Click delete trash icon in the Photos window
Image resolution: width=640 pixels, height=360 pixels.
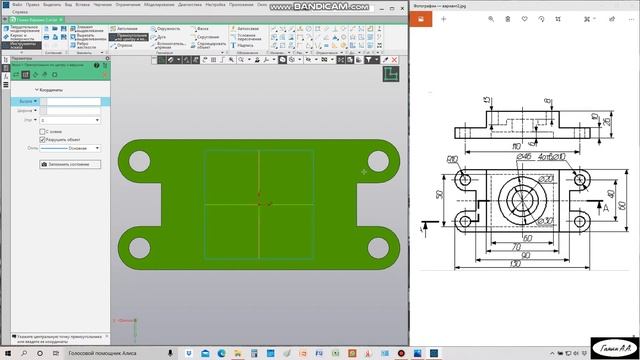click(508, 19)
